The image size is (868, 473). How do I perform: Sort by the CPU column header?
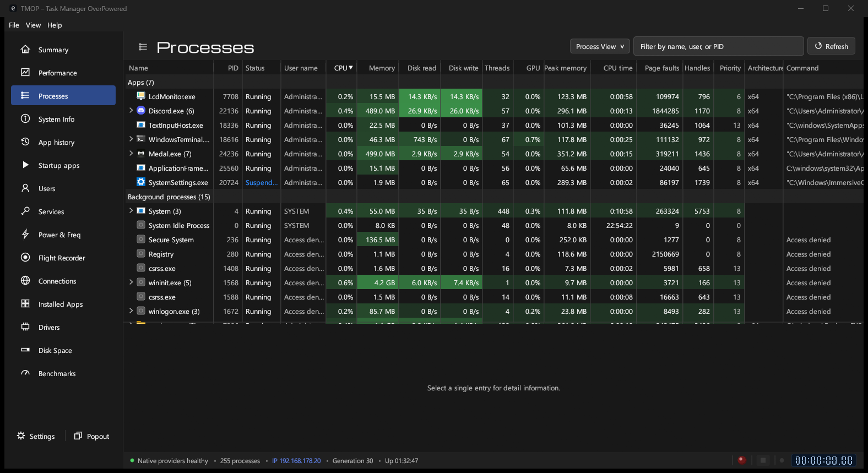click(x=341, y=68)
